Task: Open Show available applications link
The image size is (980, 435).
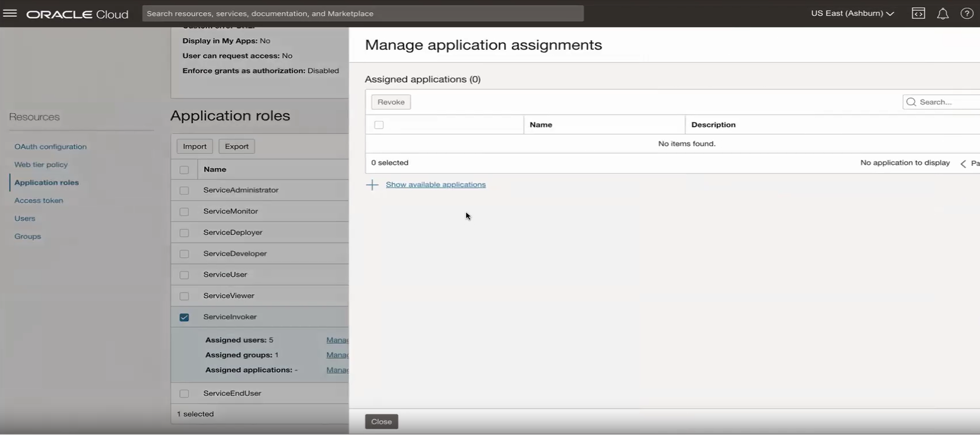Action: coord(435,185)
